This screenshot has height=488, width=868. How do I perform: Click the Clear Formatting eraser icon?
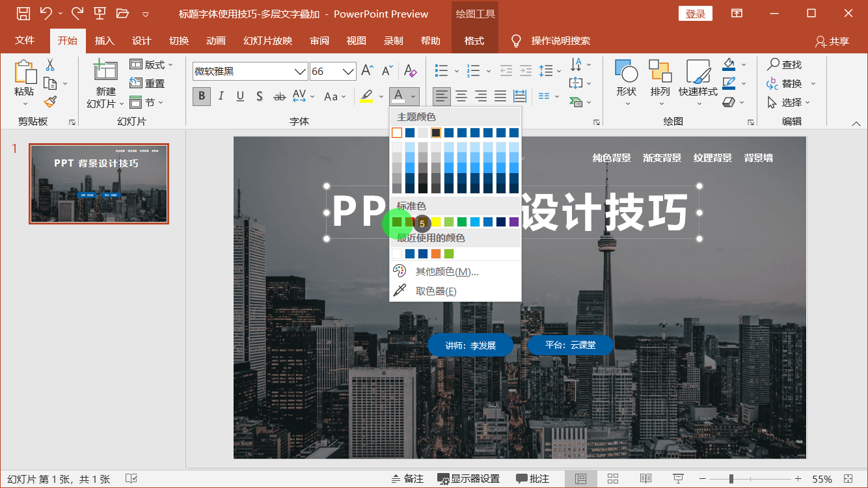pyautogui.click(x=410, y=70)
